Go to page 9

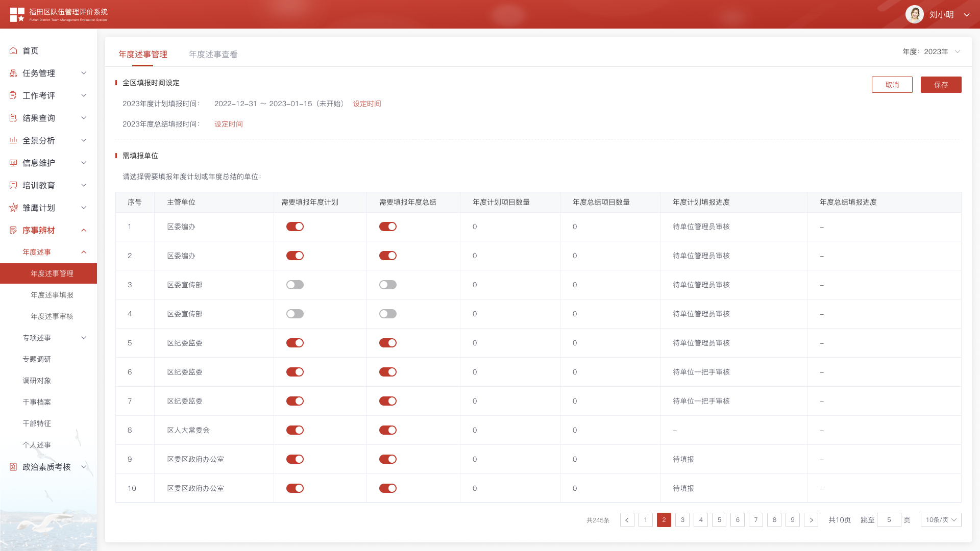click(792, 520)
